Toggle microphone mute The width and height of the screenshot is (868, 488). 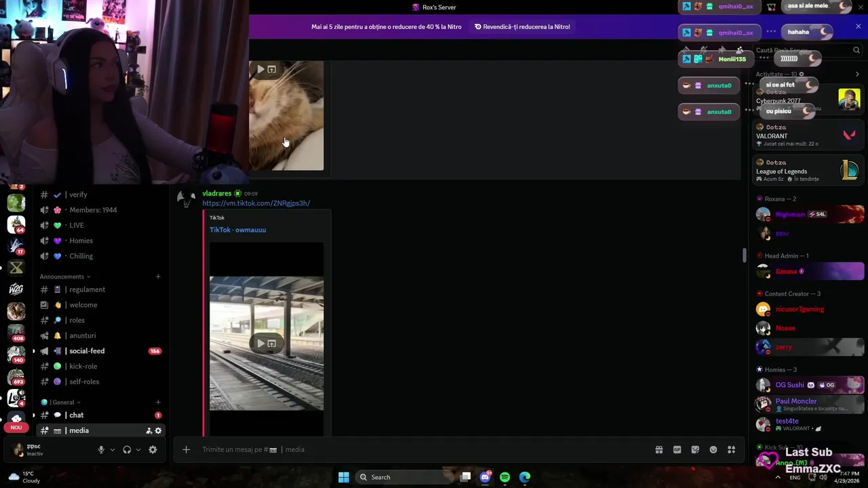[101, 449]
